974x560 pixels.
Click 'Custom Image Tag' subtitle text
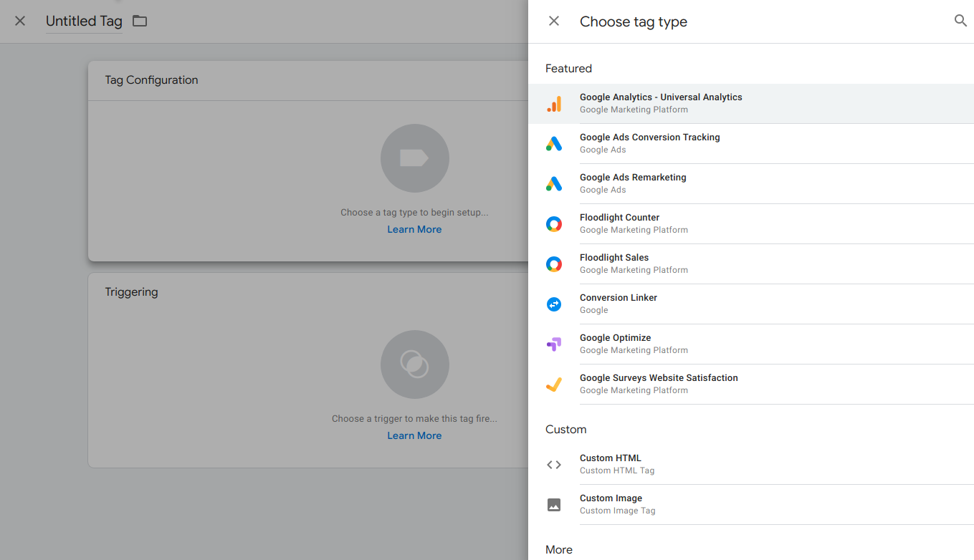point(618,511)
